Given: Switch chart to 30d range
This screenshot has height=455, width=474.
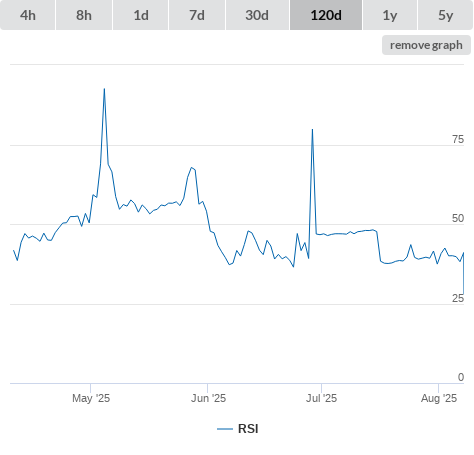Looking at the screenshot, I should click(x=257, y=15).
